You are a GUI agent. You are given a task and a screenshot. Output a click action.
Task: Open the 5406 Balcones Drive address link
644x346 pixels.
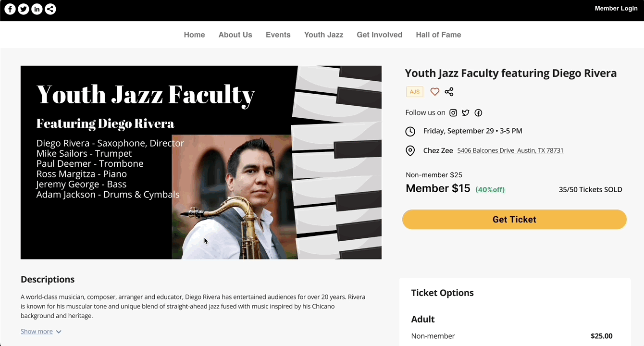tap(510, 150)
